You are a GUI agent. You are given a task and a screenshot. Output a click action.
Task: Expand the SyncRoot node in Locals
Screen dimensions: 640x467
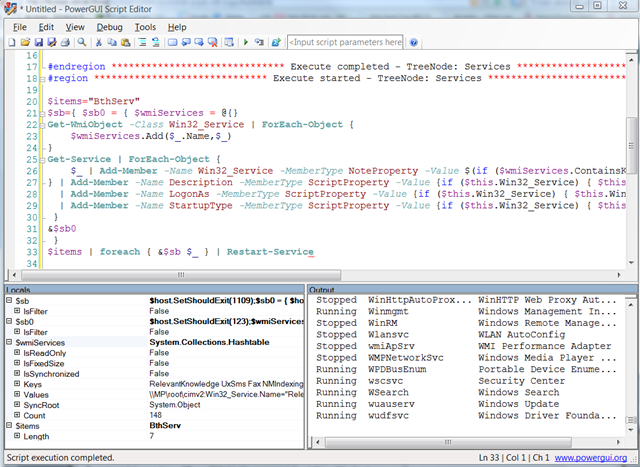point(17,405)
